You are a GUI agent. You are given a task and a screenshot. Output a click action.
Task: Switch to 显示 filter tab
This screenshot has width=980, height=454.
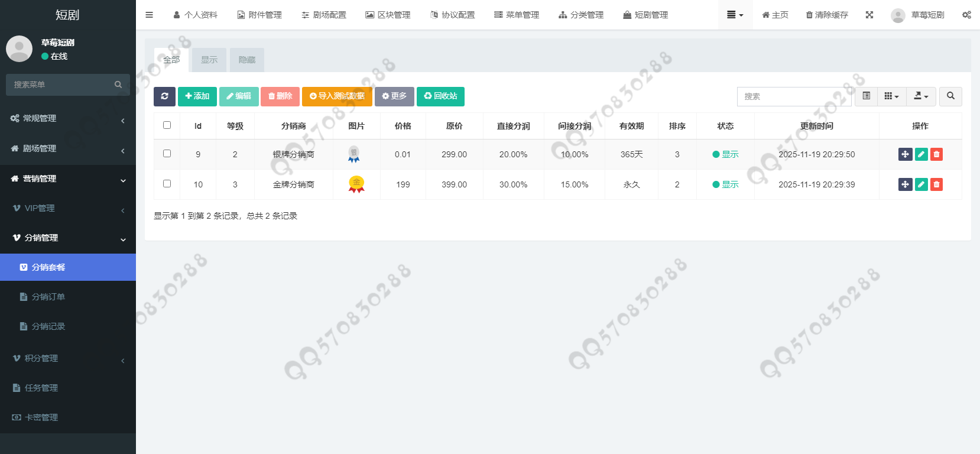209,60
